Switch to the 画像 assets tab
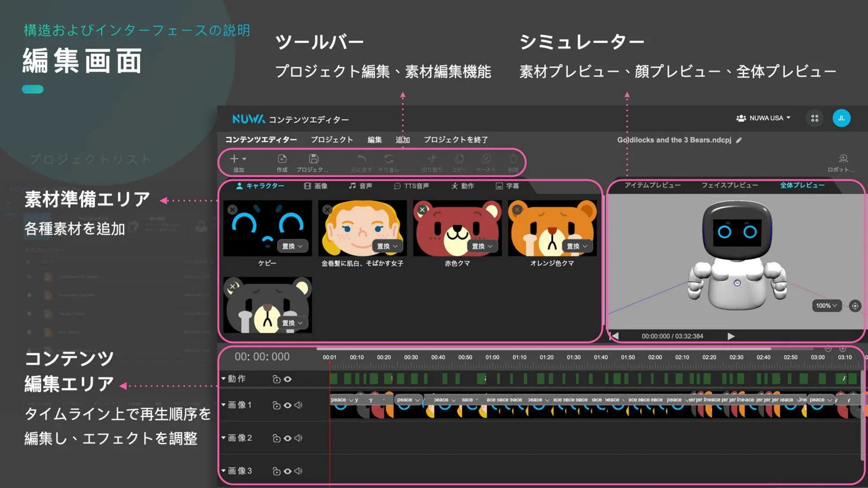The image size is (868, 488). [316, 186]
